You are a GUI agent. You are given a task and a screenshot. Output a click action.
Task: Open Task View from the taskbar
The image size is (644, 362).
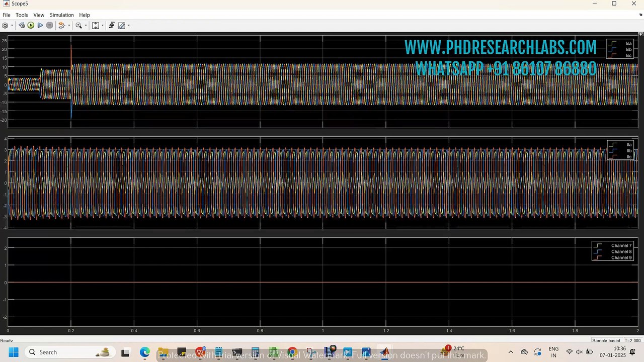coord(126,352)
